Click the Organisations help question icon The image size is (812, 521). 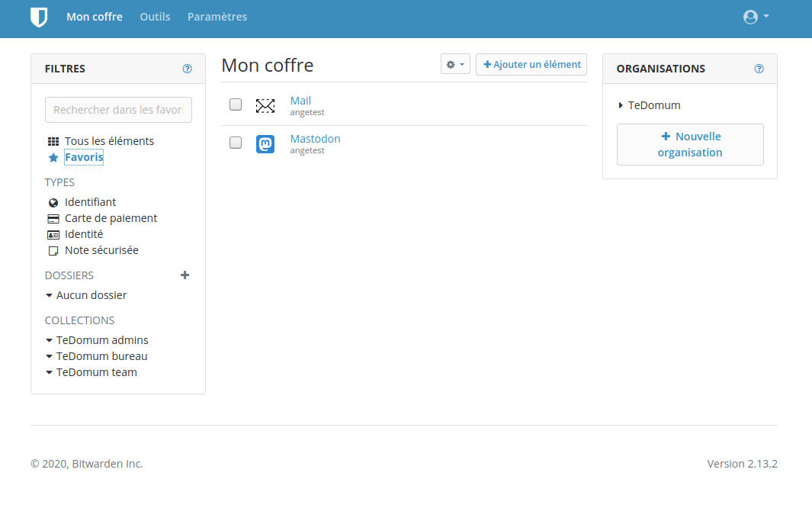(x=759, y=69)
